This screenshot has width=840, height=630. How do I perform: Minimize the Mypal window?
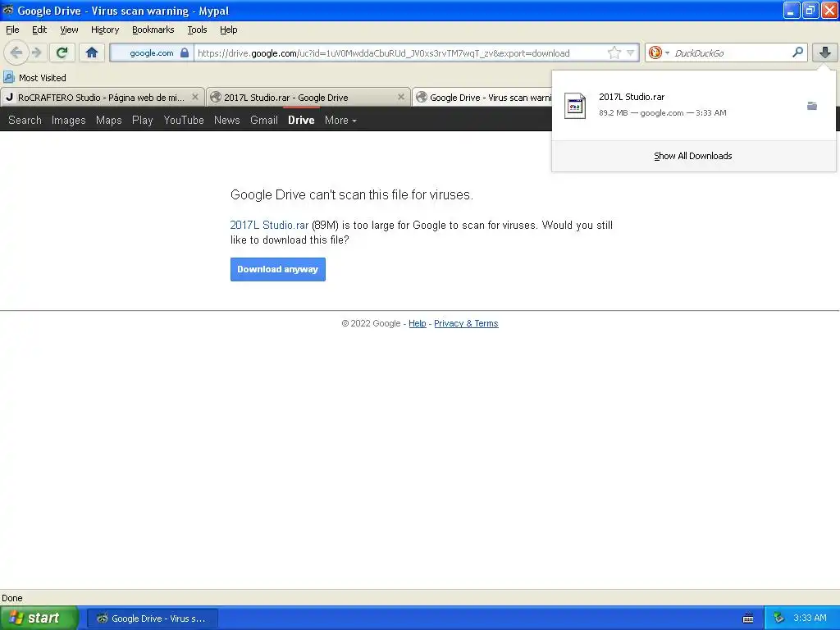coord(792,10)
